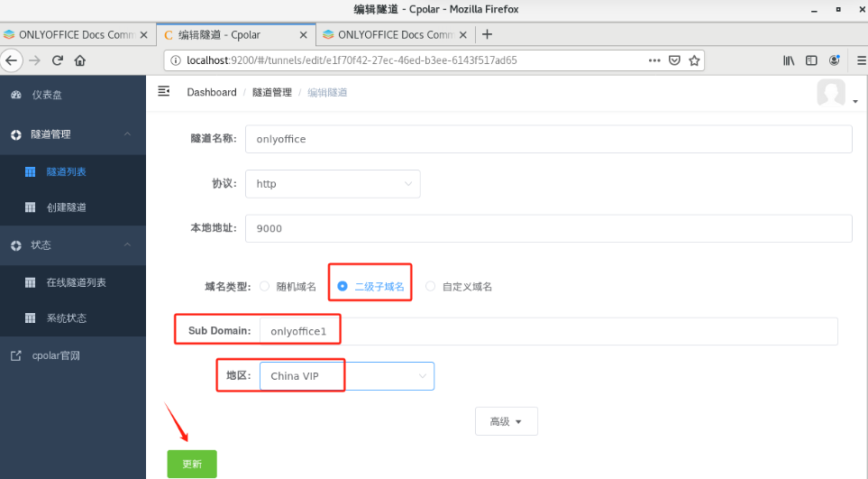Expand the 高级 advanced options

[x=506, y=421]
